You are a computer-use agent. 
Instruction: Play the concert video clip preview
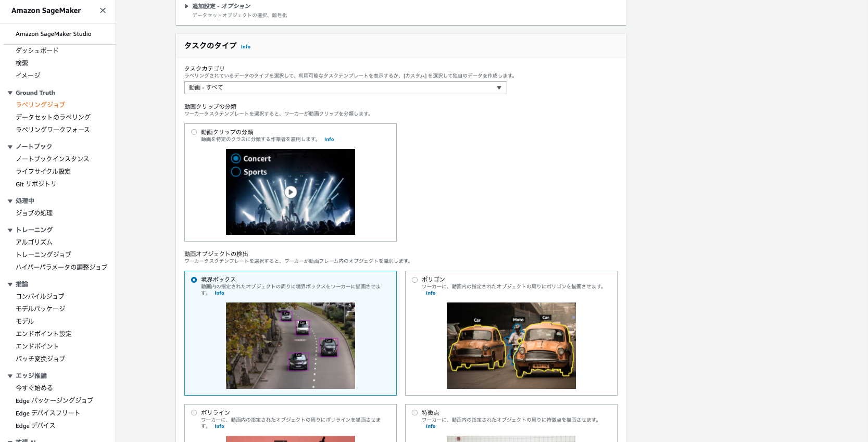[x=291, y=192]
